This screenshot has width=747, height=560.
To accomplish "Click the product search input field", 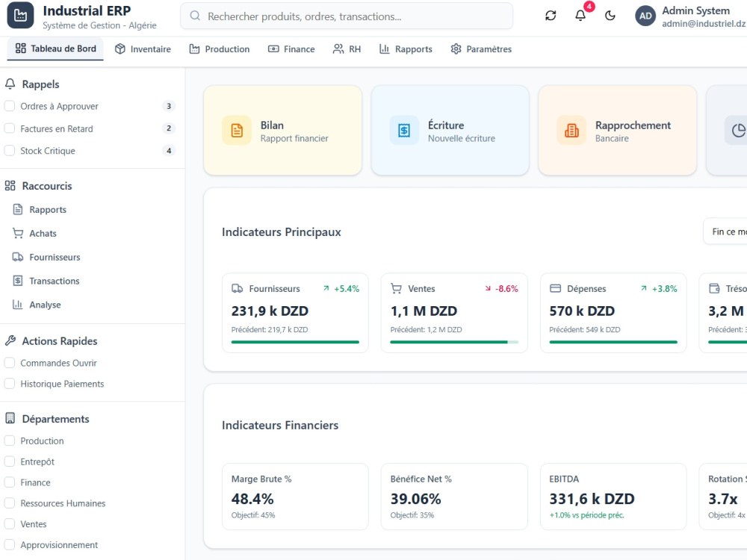I will [347, 16].
